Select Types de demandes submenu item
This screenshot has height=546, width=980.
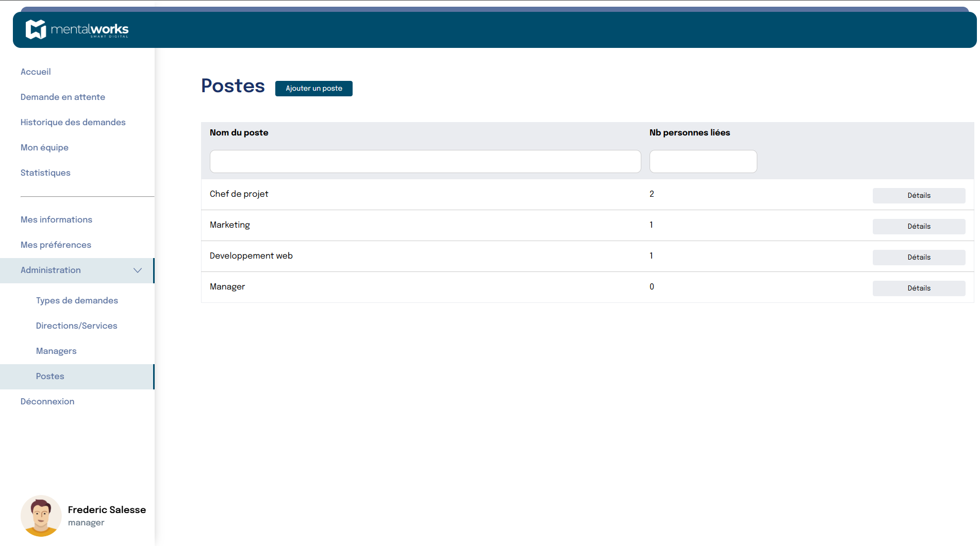tap(77, 301)
